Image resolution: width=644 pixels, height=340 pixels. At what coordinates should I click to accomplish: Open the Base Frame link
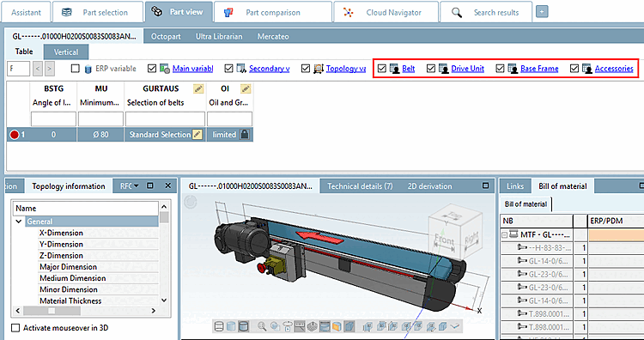(539, 69)
